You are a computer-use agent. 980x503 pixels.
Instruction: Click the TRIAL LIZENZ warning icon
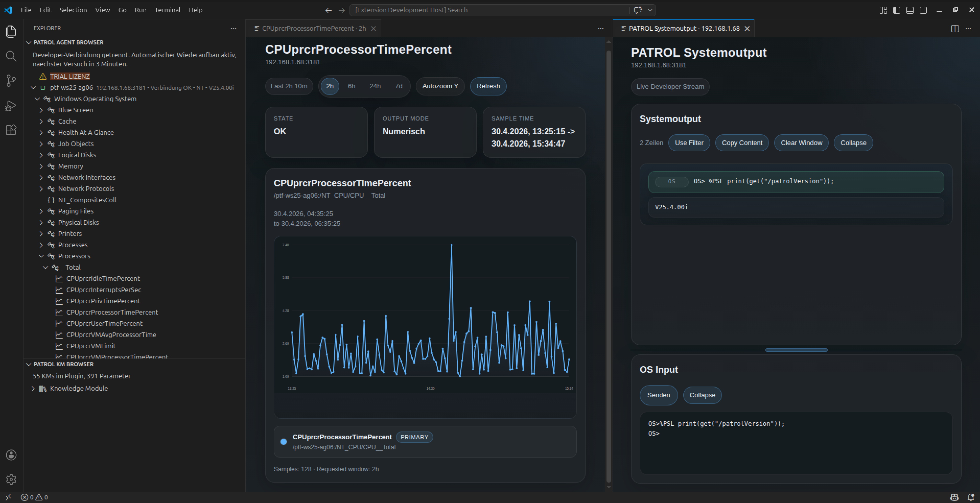[x=43, y=76]
